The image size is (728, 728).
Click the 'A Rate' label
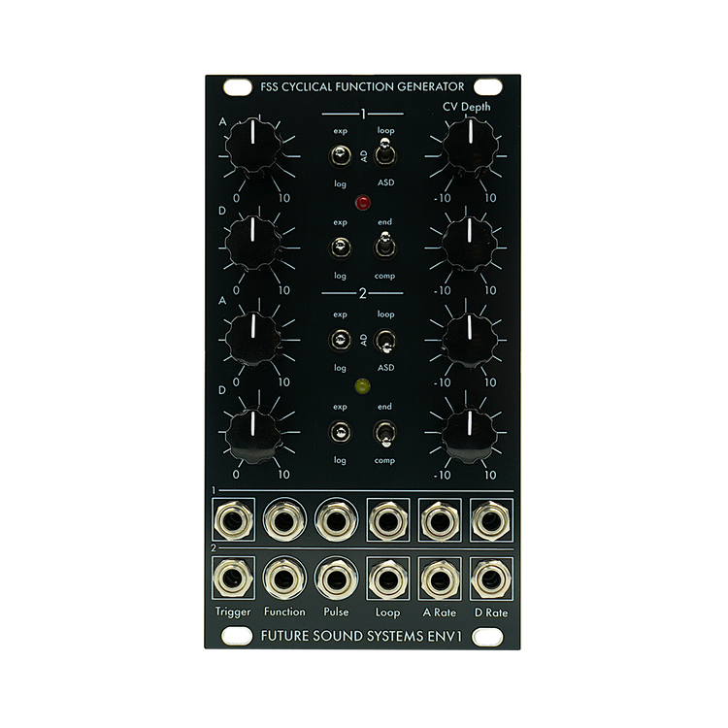click(439, 612)
